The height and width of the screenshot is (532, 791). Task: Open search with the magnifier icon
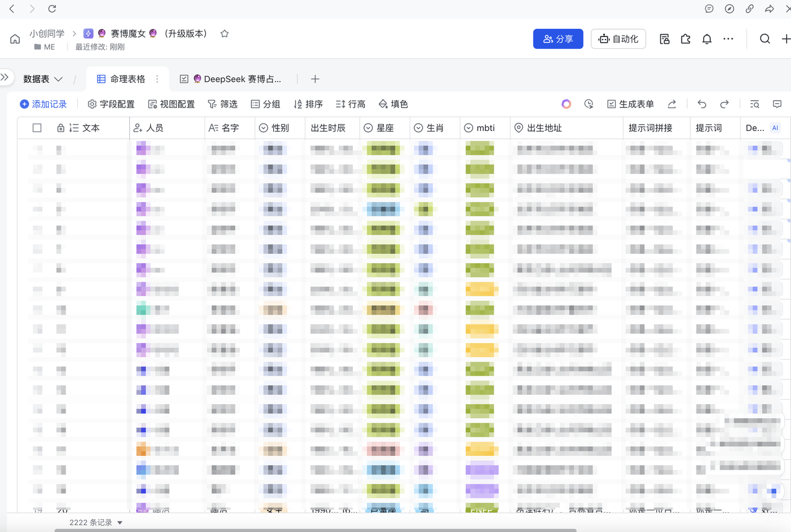(765, 39)
